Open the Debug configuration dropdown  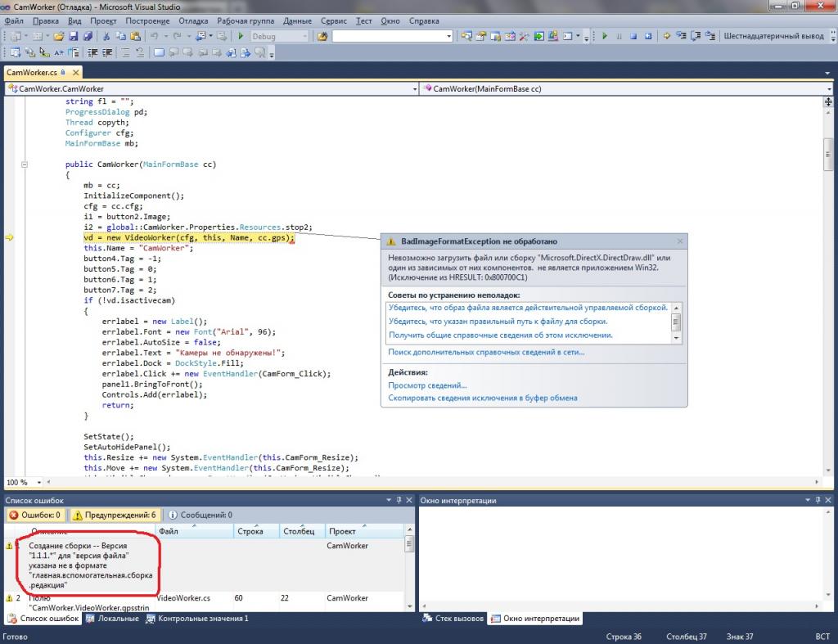click(305, 37)
